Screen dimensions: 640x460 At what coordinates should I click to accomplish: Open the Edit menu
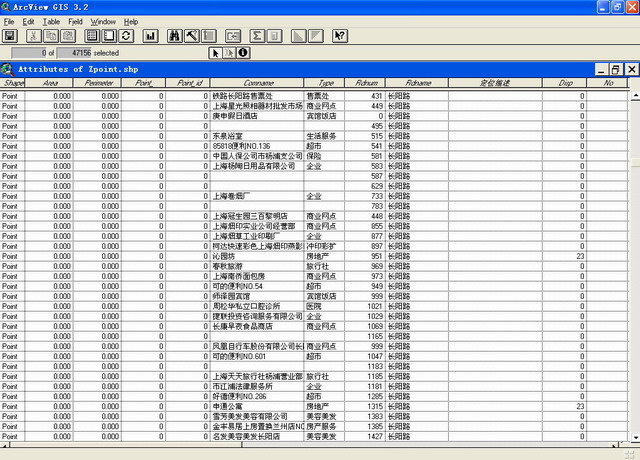point(28,22)
